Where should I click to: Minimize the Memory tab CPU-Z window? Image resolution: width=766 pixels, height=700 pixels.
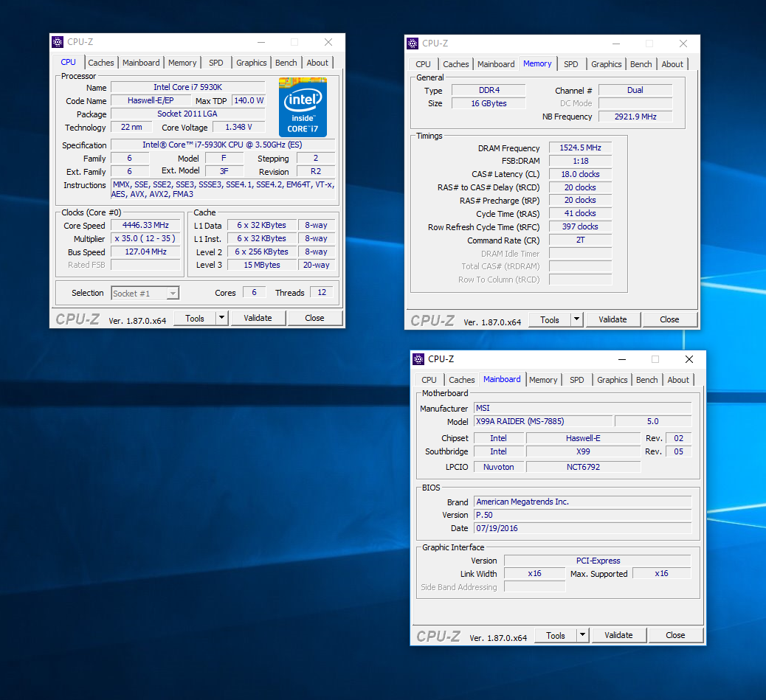616,44
